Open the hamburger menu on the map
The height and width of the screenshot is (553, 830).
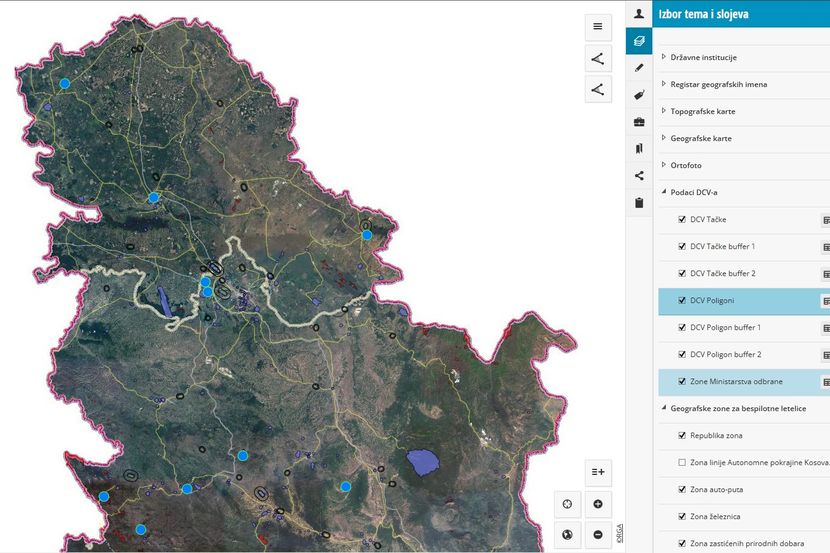(x=597, y=27)
